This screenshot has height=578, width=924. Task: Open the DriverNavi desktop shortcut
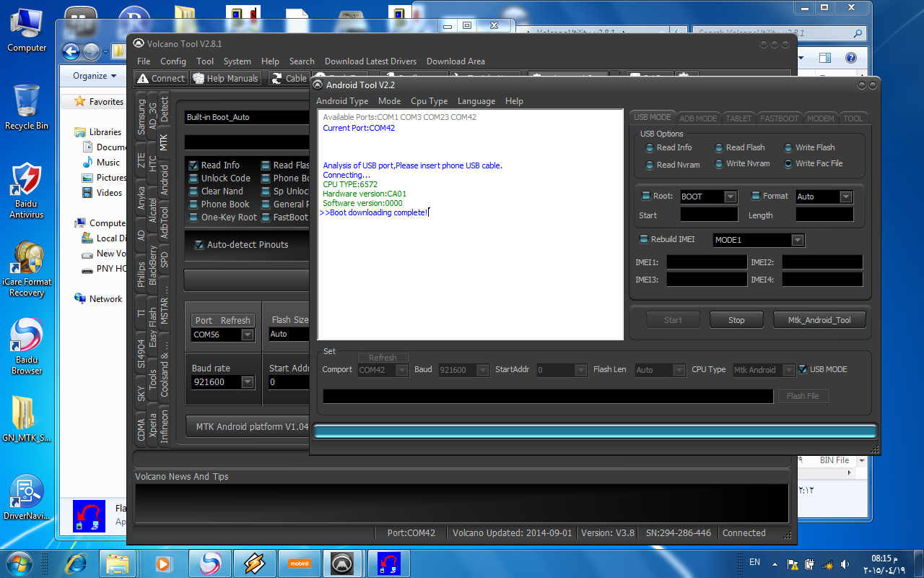pos(27,496)
